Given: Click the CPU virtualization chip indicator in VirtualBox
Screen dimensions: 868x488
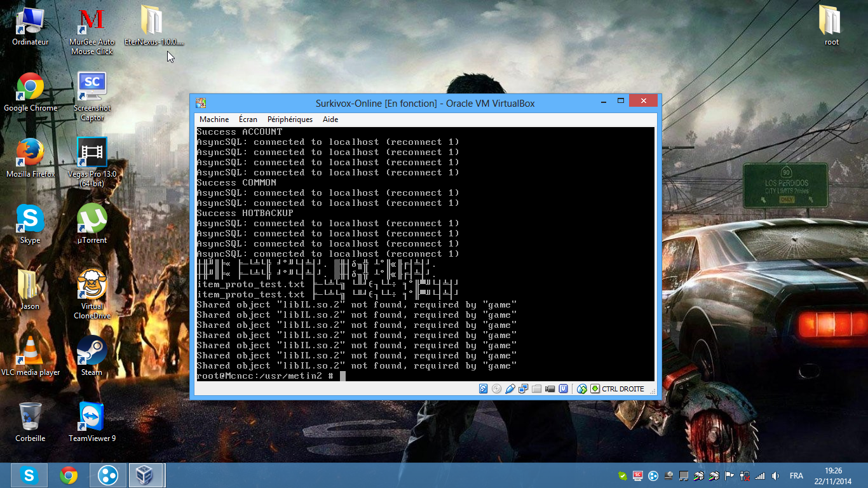Looking at the screenshot, I should click(x=563, y=389).
